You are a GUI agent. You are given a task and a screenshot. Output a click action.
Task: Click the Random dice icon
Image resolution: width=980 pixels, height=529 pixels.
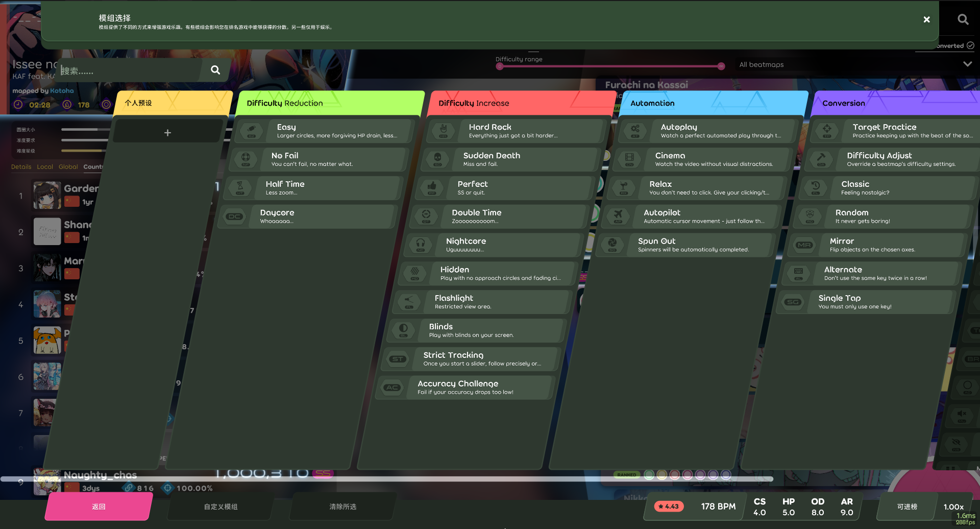coord(810,217)
